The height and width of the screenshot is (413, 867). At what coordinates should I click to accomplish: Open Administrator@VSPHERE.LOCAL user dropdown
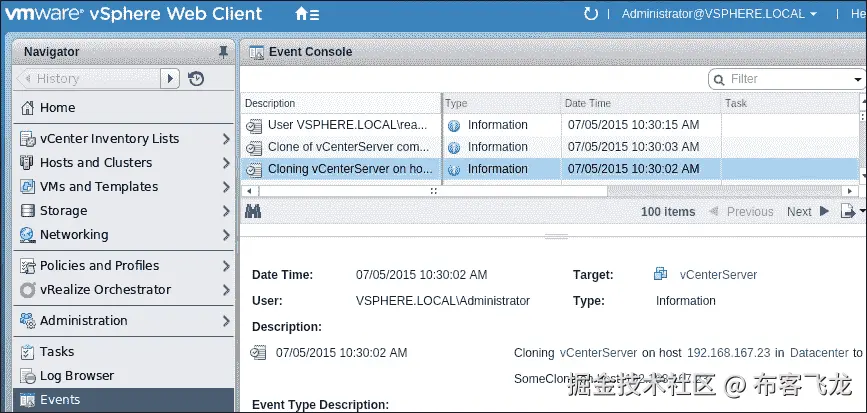pos(719,14)
